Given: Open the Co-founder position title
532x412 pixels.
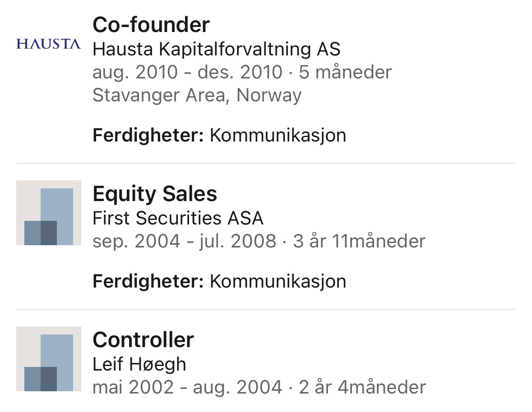Looking at the screenshot, I should pyautogui.click(x=151, y=25).
